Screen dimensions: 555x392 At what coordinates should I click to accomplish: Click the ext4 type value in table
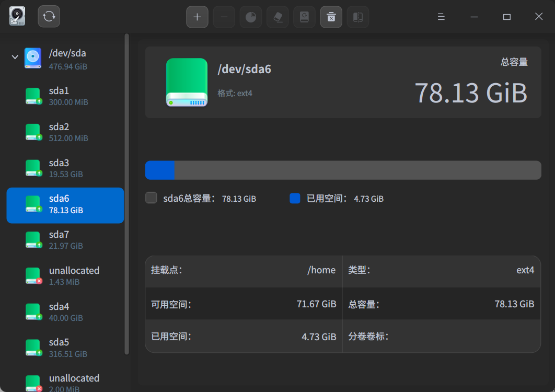525,270
